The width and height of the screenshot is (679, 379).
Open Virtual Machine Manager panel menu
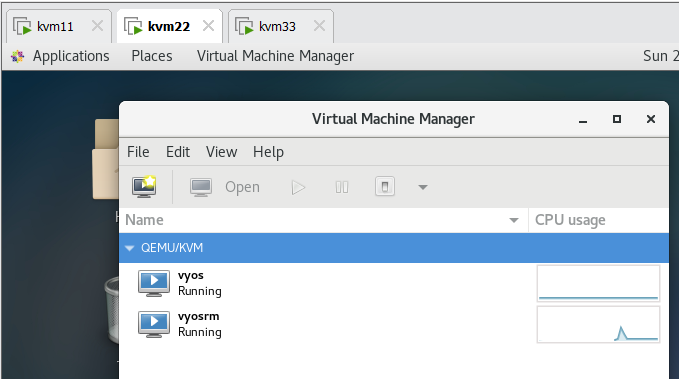[275, 56]
